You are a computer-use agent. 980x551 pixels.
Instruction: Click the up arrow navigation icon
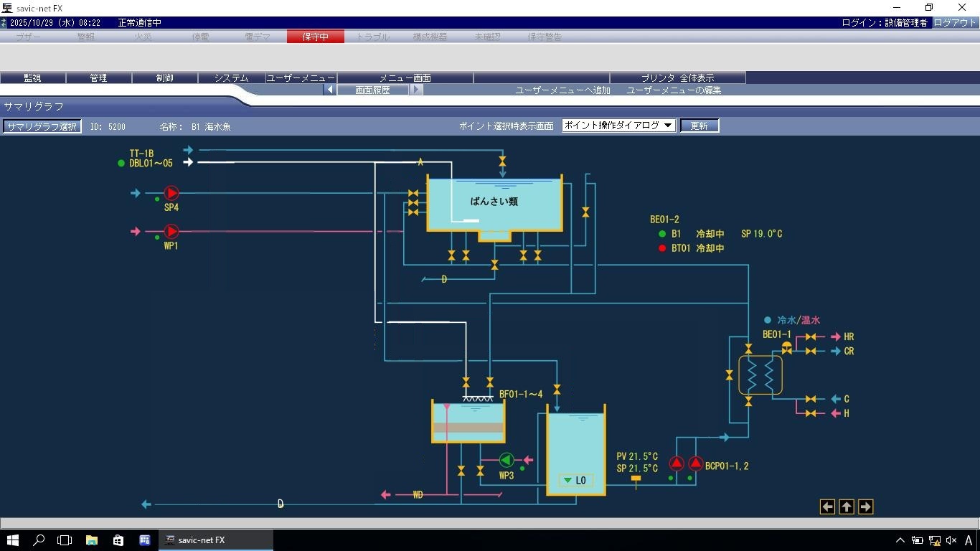click(847, 507)
